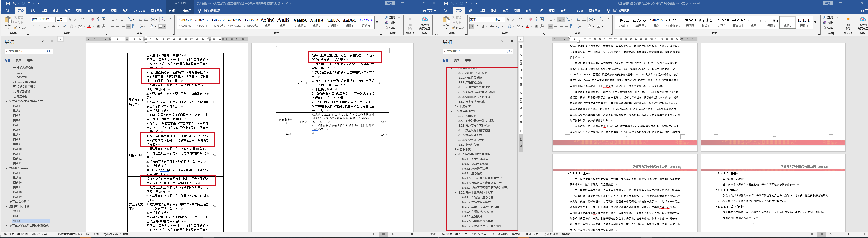This screenshot has height=238, width=868.
Task: Search the navigation pane in left window
Action: tap(49, 52)
